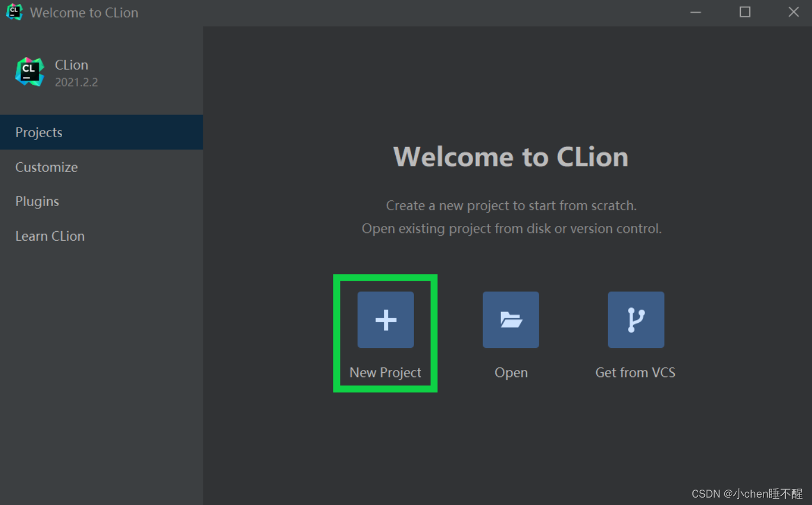Image resolution: width=812 pixels, height=505 pixels.
Task: Click the Get from VCS branch icon
Action: tap(636, 319)
